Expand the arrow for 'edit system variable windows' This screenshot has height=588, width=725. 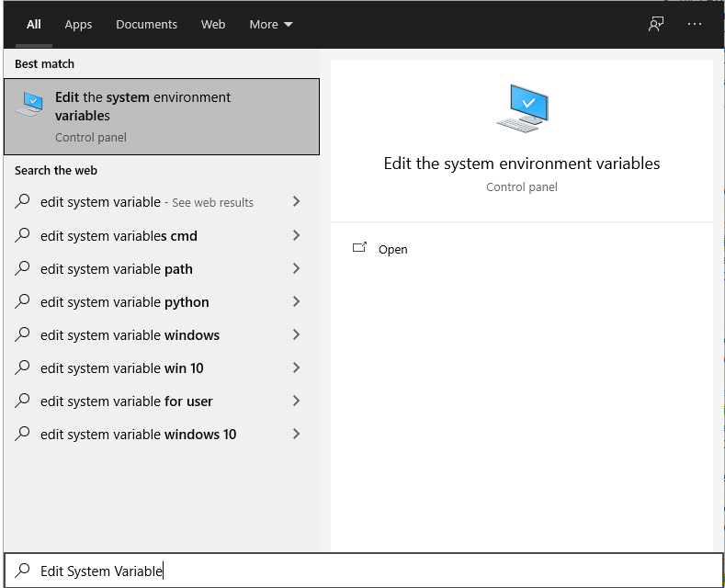point(296,334)
